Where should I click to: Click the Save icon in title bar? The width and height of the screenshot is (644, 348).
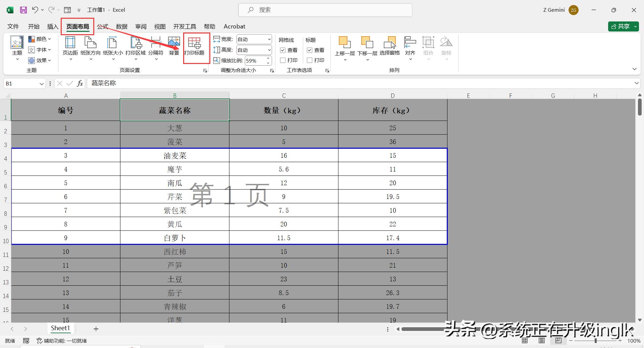(23, 10)
